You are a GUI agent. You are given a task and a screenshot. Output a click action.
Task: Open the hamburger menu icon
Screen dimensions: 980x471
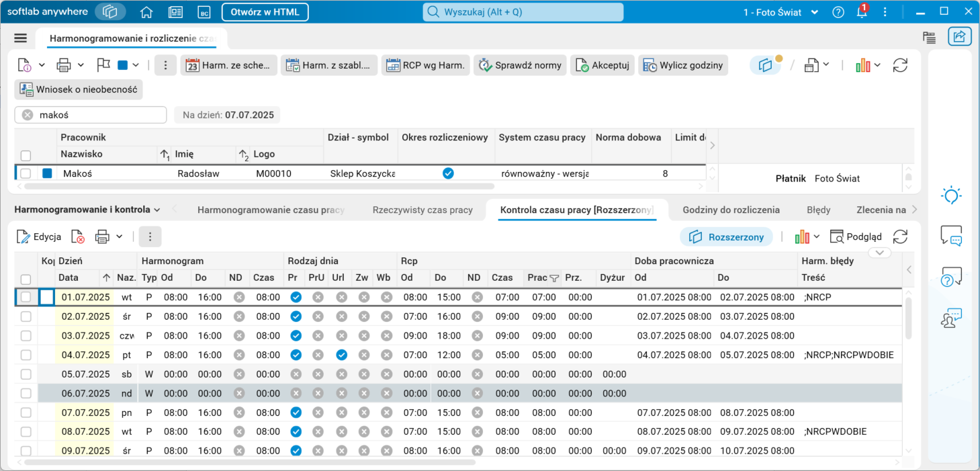click(20, 38)
